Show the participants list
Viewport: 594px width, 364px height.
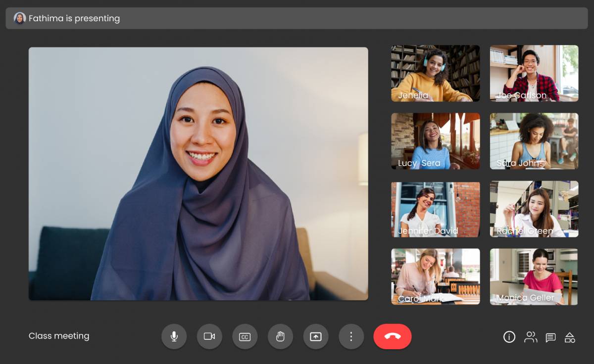(x=531, y=336)
